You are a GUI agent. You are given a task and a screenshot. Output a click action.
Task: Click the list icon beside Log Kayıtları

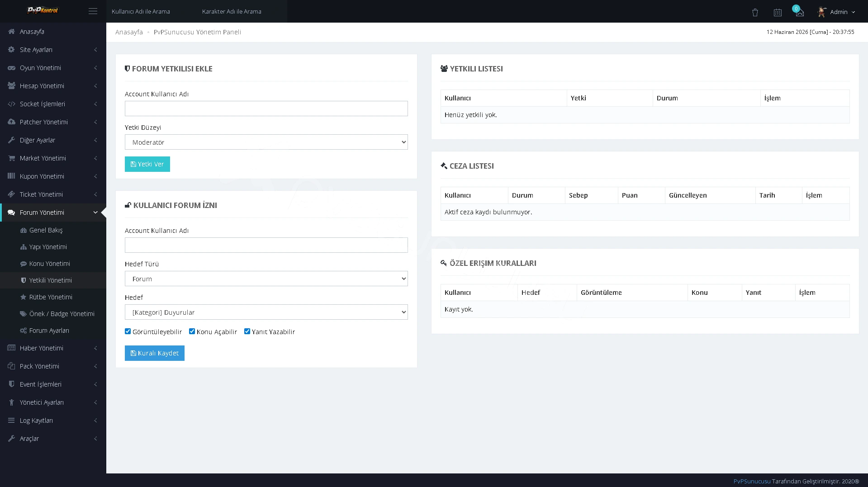click(12, 421)
